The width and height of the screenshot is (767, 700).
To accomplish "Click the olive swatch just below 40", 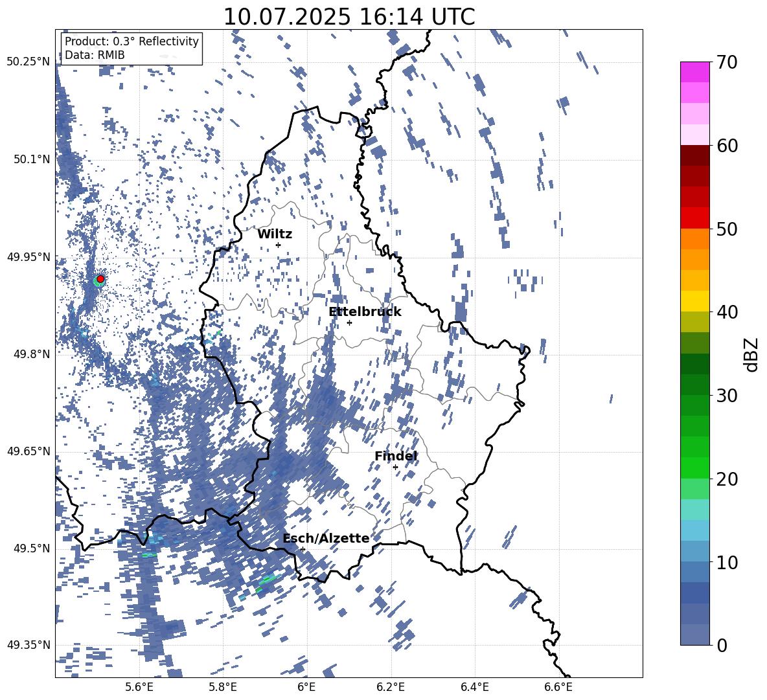I will coord(694,322).
